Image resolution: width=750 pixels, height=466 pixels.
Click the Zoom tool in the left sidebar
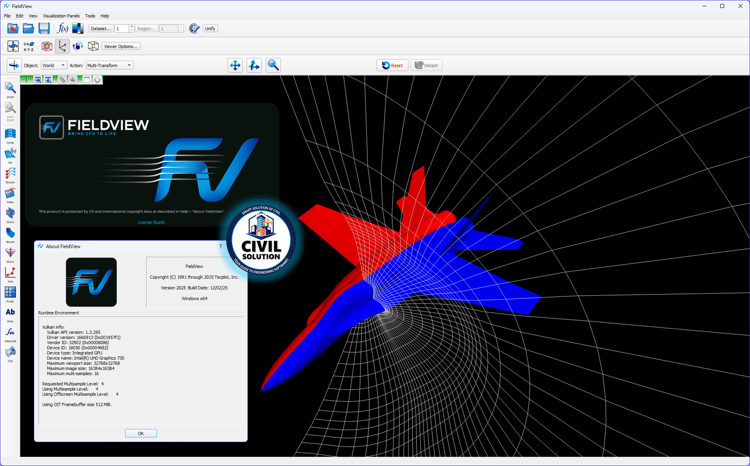[x=10, y=90]
